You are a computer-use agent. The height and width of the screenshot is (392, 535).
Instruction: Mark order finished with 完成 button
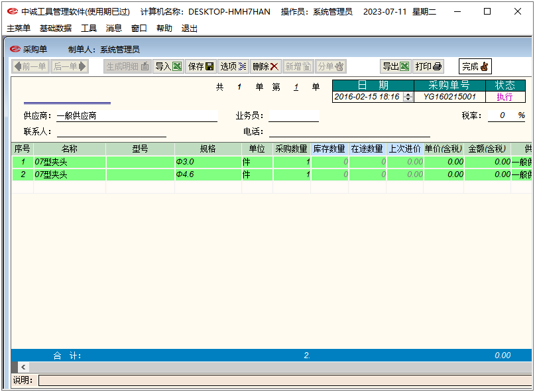475,66
